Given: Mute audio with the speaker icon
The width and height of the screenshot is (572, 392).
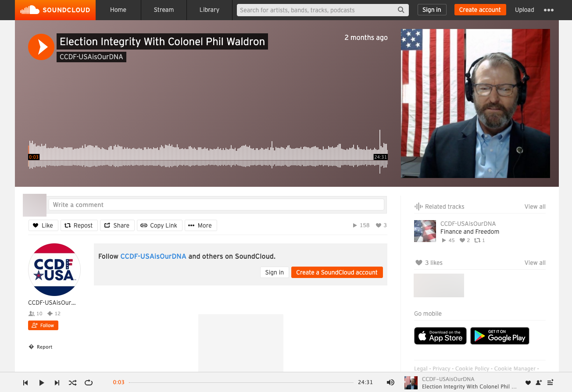Looking at the screenshot, I should pyautogui.click(x=390, y=382).
